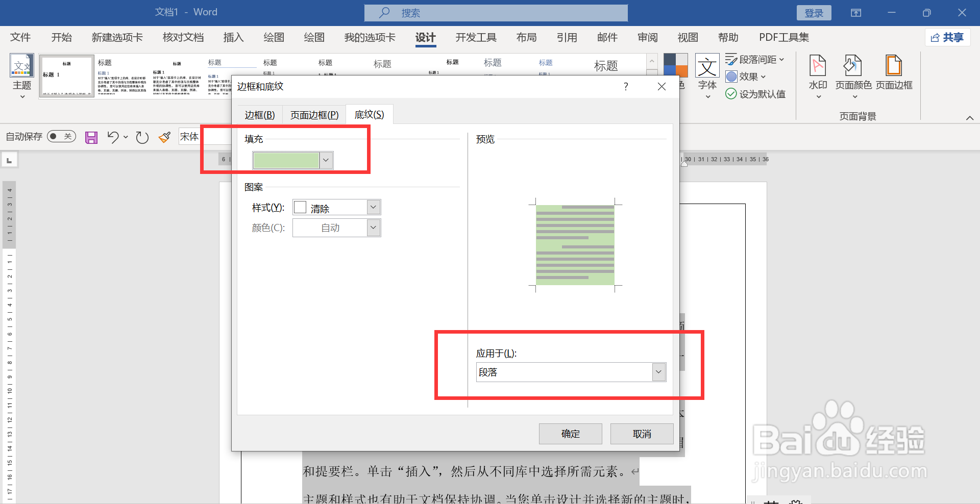Open the PDF工具集 tab

[x=784, y=37]
